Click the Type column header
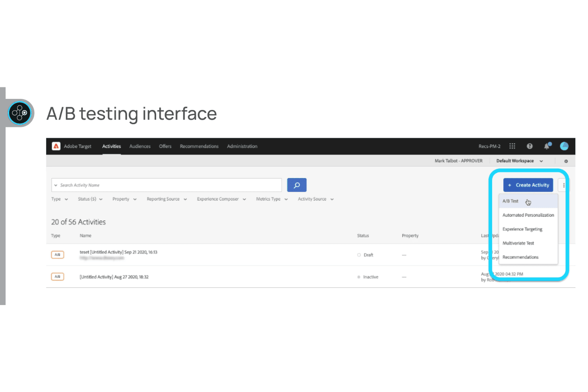Viewport: 588px width, 392px height. (x=56, y=236)
